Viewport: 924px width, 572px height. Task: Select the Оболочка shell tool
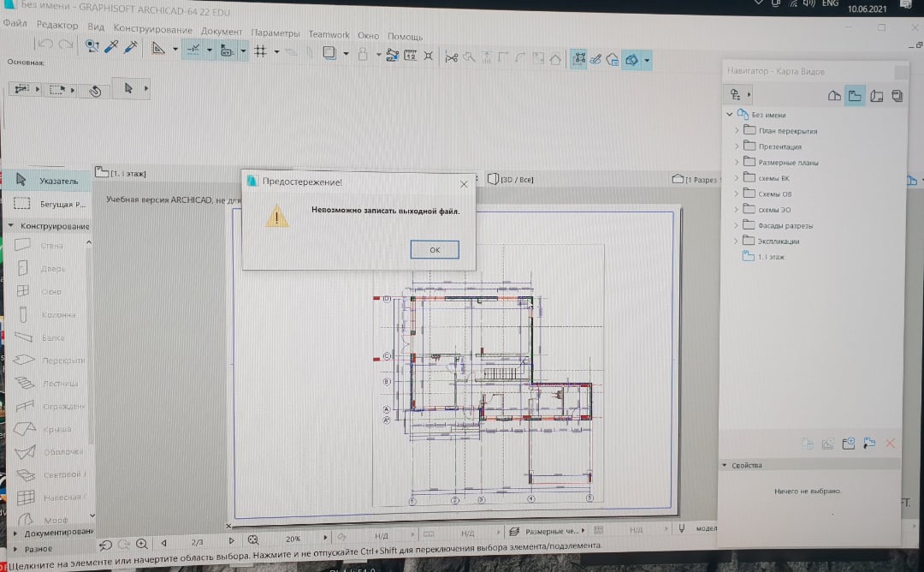tap(48, 452)
